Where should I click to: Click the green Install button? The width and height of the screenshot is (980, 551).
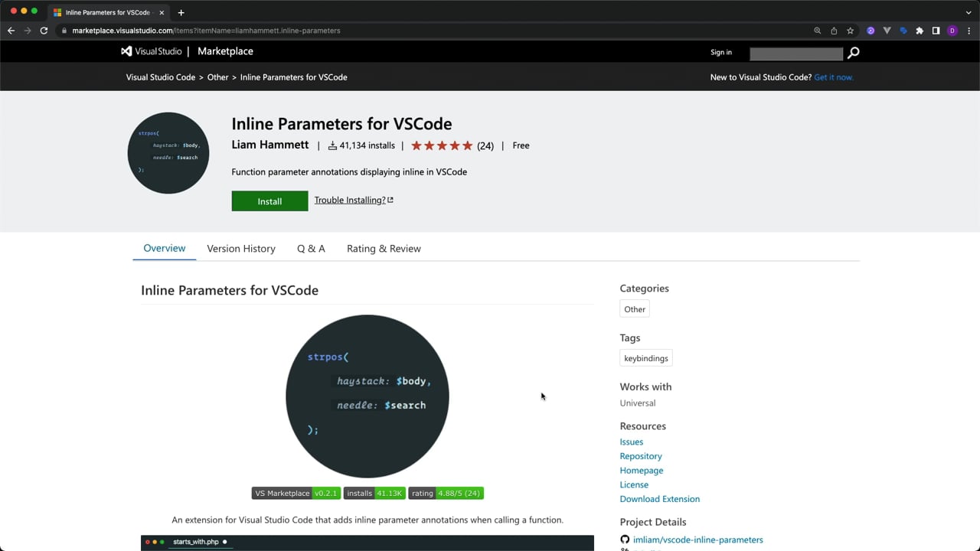pyautogui.click(x=269, y=201)
